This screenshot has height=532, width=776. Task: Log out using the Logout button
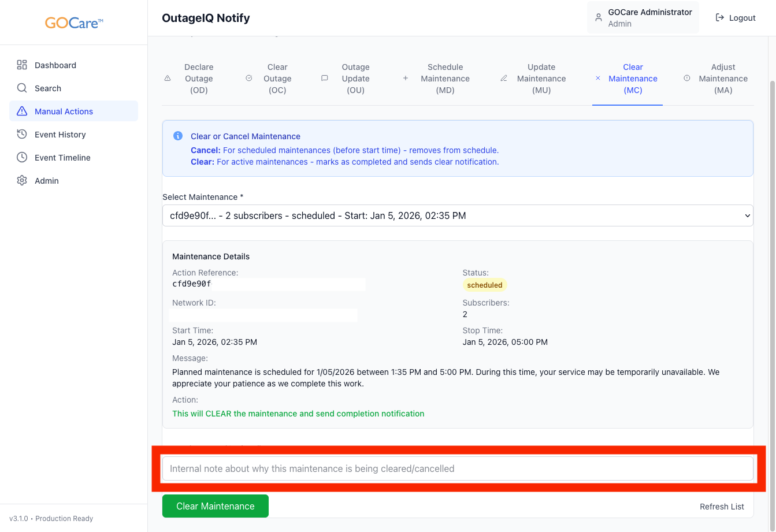736,18
